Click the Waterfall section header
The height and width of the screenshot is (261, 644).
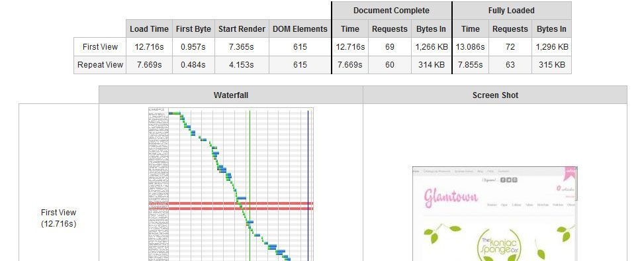point(231,95)
